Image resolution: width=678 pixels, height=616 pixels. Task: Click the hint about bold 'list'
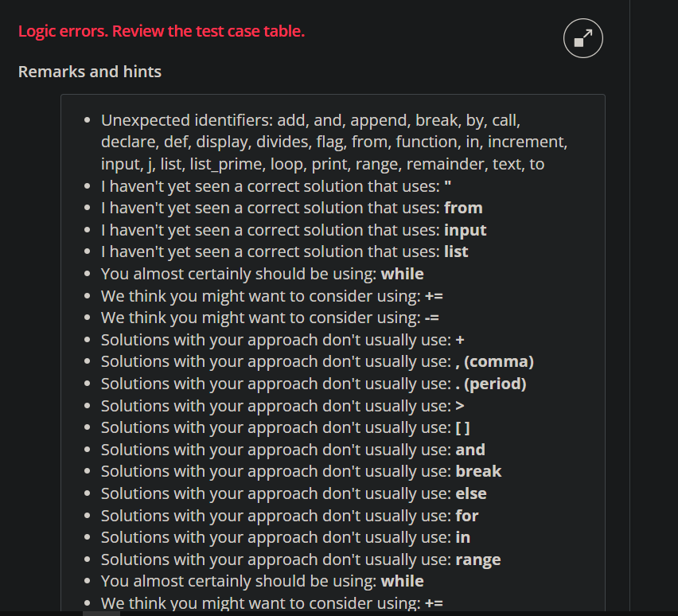click(x=284, y=251)
